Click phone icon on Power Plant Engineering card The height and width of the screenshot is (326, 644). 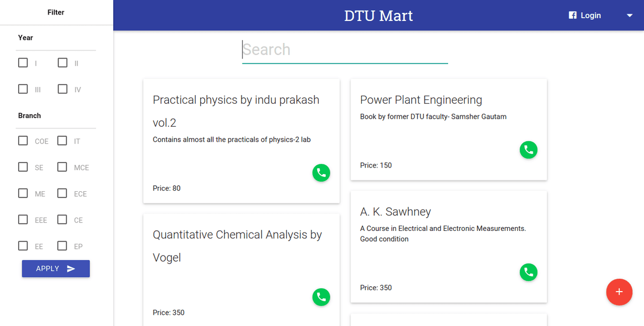pyautogui.click(x=528, y=150)
